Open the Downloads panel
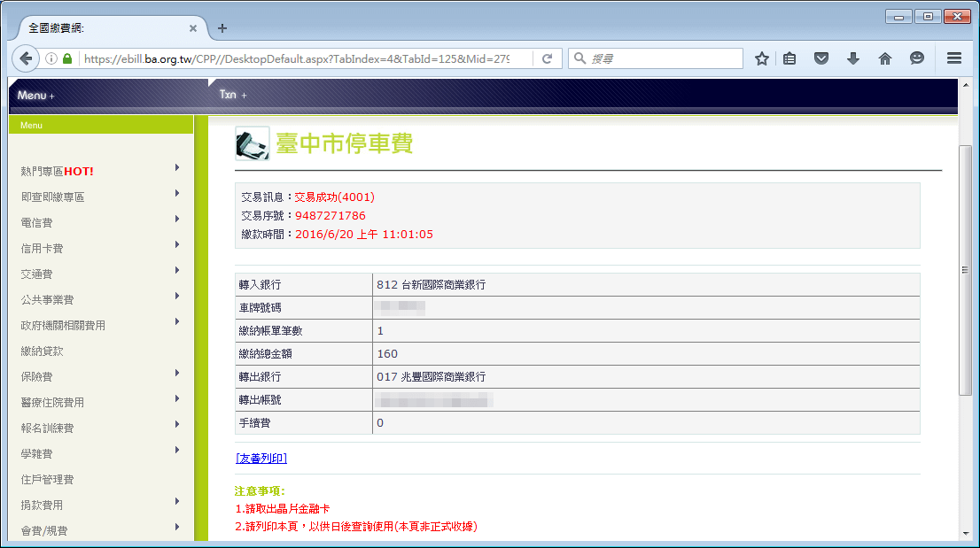 tap(852, 58)
